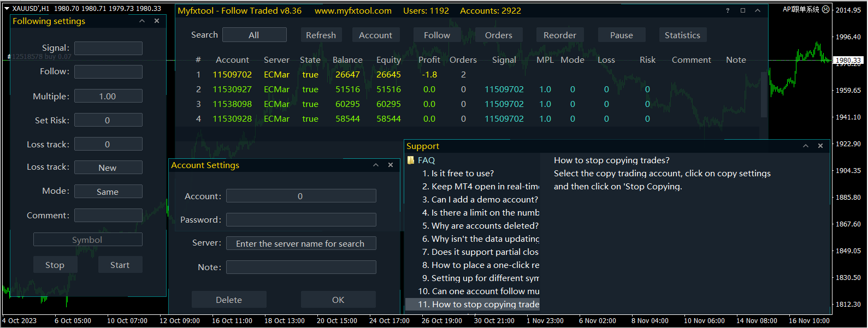Click the Equity column header
Screen dimensions: 868x328
pos(388,60)
